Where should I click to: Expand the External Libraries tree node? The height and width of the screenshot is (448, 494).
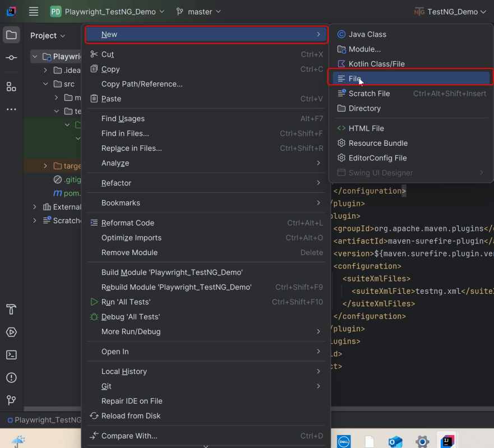35,207
